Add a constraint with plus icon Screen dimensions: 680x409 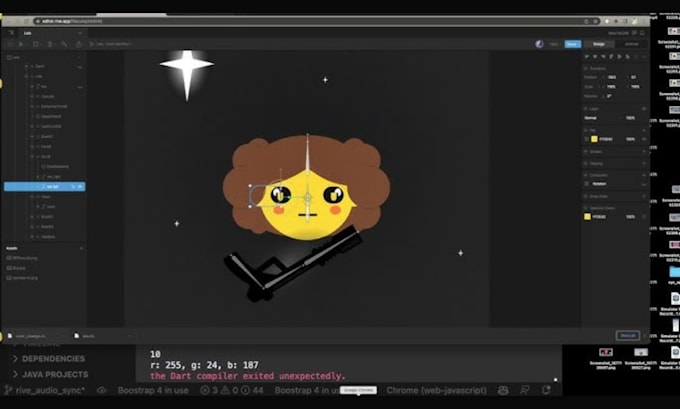(644, 175)
